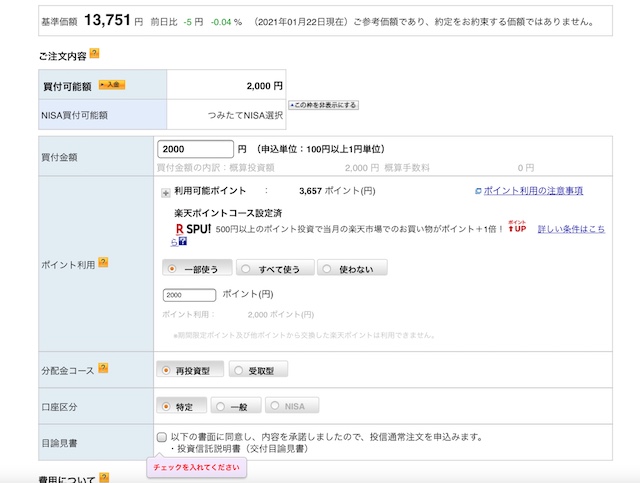Hide the NISA frame with この枠を非表示にする
Viewport: 640px width, 483px height.
[323, 105]
